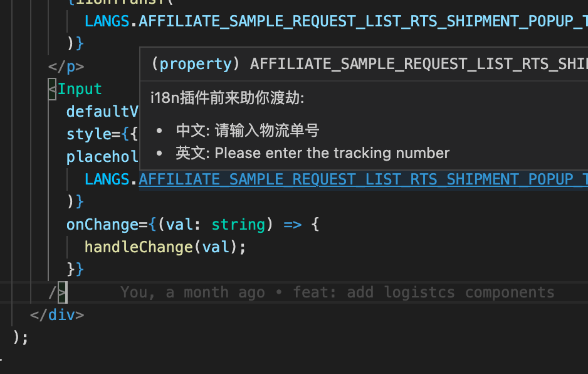Click the val parameter in onChange

click(179, 225)
